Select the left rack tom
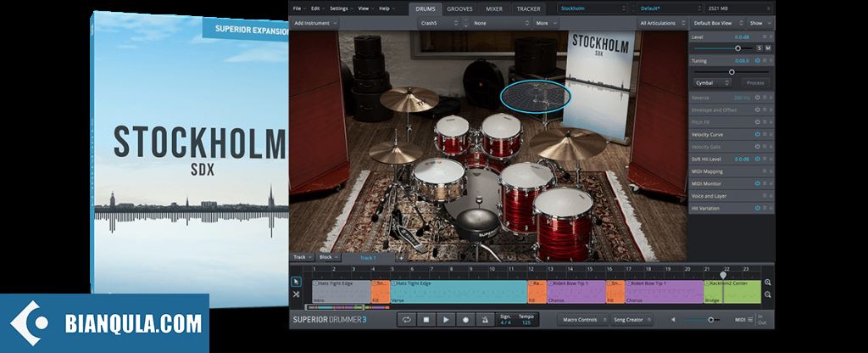868x353 pixels. (451, 133)
